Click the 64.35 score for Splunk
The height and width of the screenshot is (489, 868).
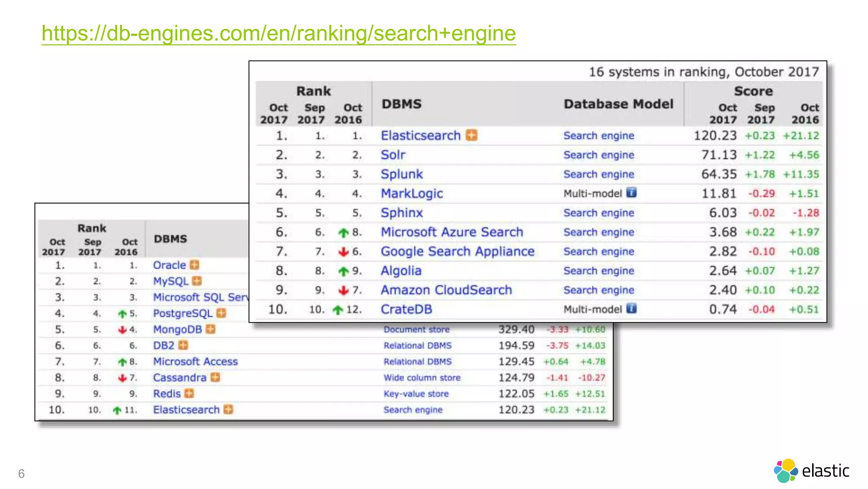point(719,174)
